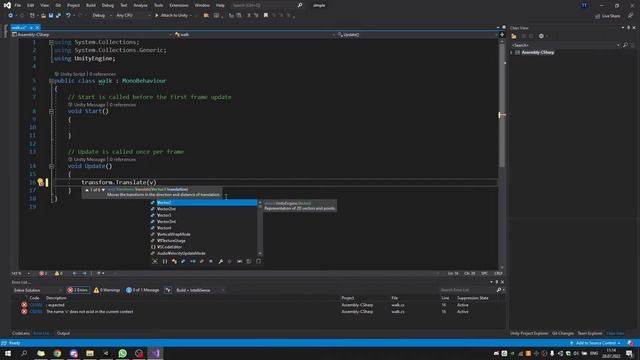
Task: Switch to the Output tab
Action: [x=63, y=333]
